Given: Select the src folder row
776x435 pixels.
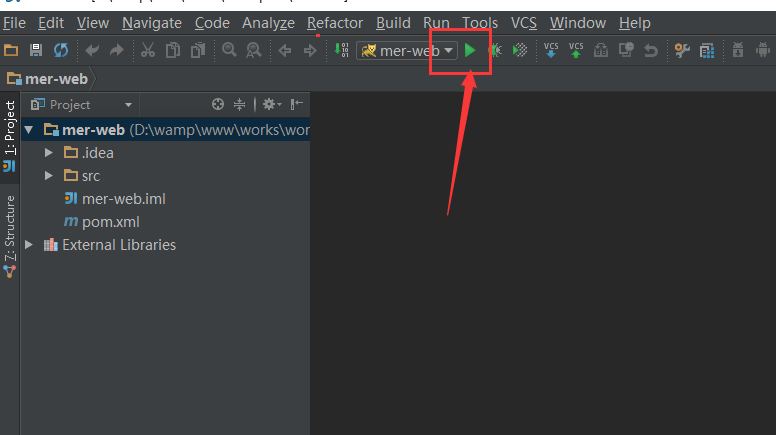Looking at the screenshot, I should (x=165, y=176).
